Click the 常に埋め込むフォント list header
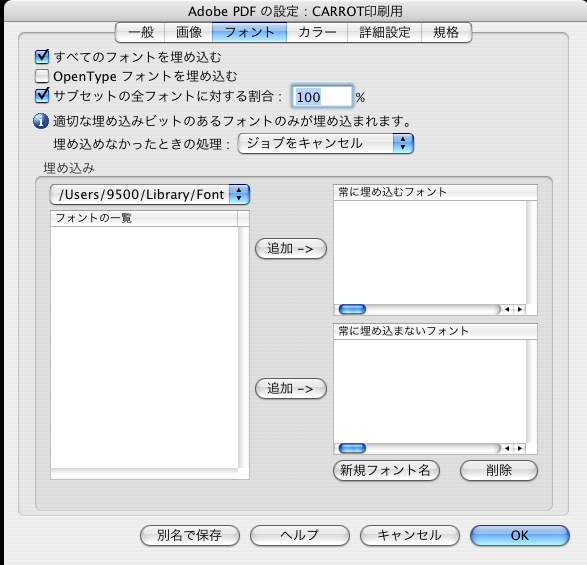 (435, 192)
